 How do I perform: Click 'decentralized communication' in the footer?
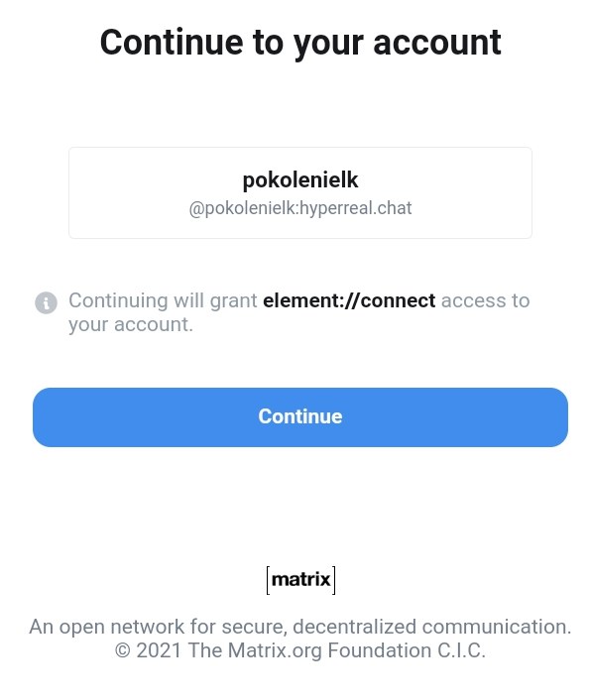coord(432,627)
